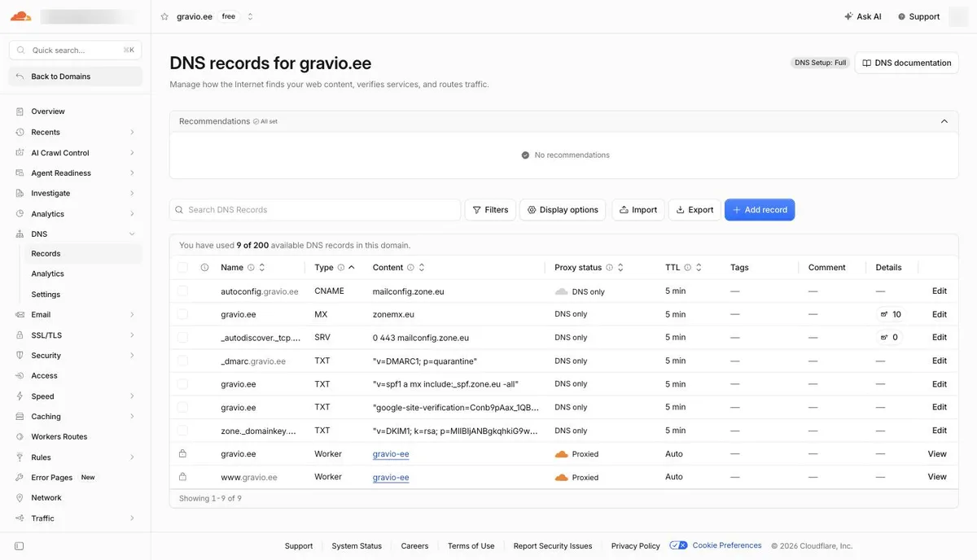Open the Support menu
The width and height of the screenshot is (977, 560).
pos(918,16)
